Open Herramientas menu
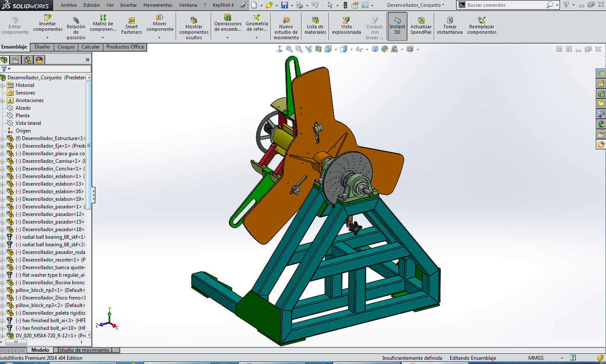The width and height of the screenshot is (606, 364). click(x=158, y=5)
